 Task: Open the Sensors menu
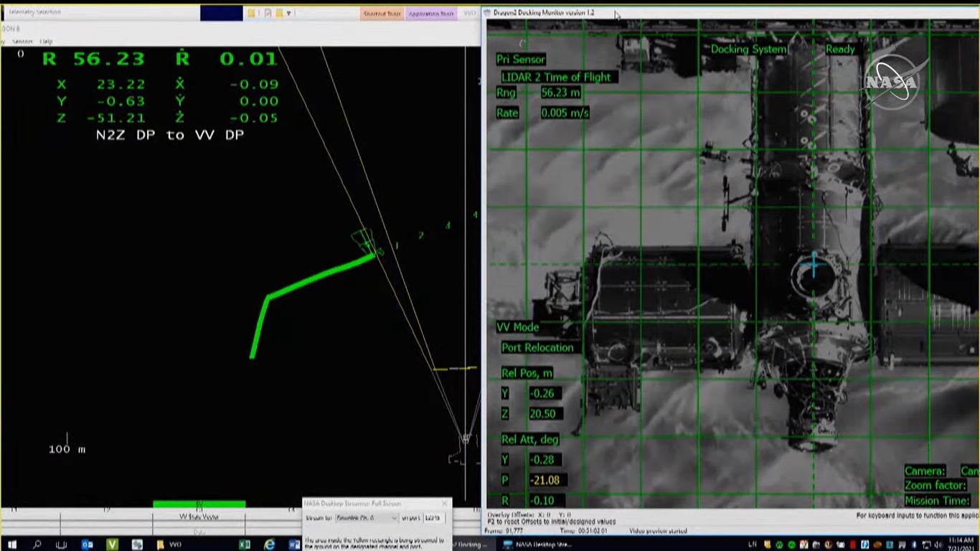(22, 42)
